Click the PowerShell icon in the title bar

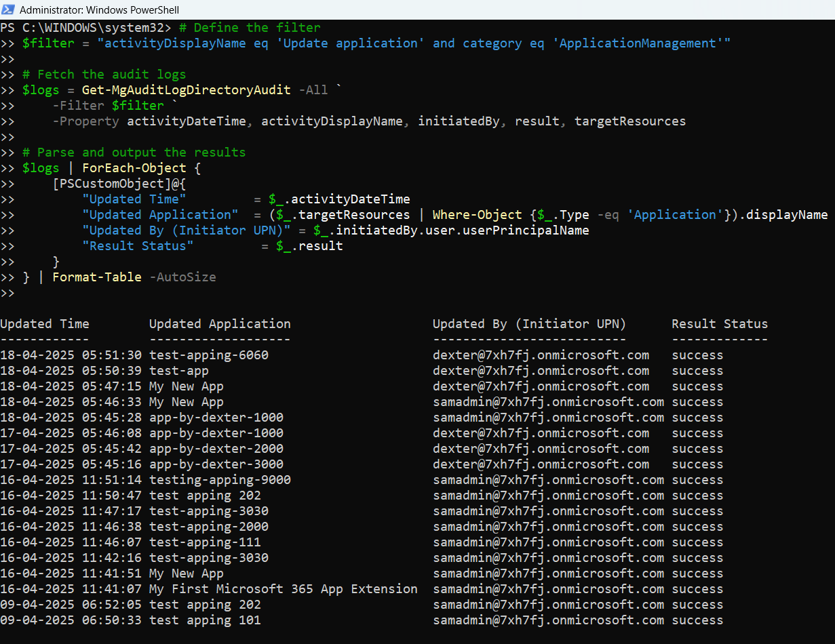(9, 10)
